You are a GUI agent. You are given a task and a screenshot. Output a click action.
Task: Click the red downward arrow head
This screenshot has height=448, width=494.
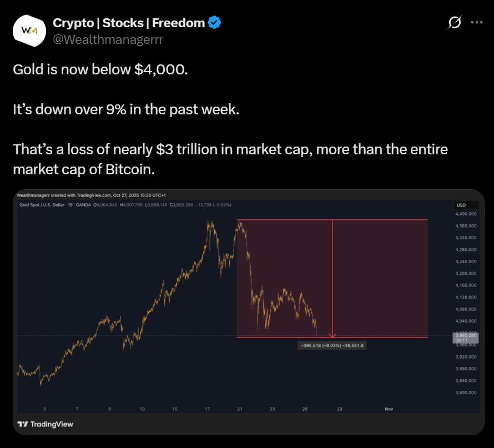point(332,334)
